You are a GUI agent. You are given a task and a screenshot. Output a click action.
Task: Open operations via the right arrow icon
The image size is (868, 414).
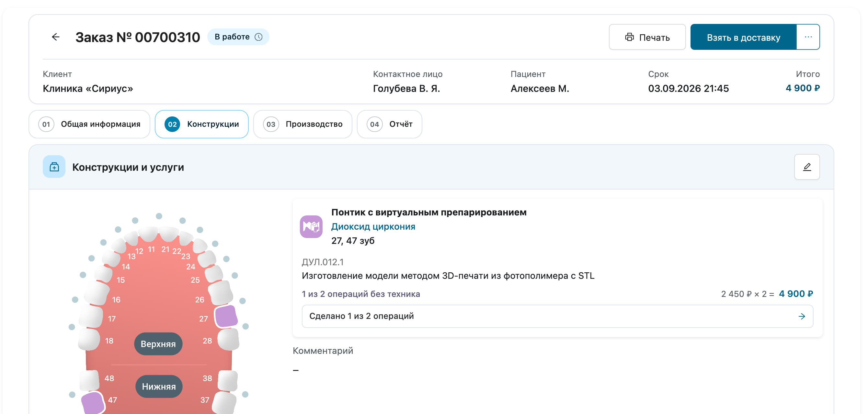tap(802, 316)
